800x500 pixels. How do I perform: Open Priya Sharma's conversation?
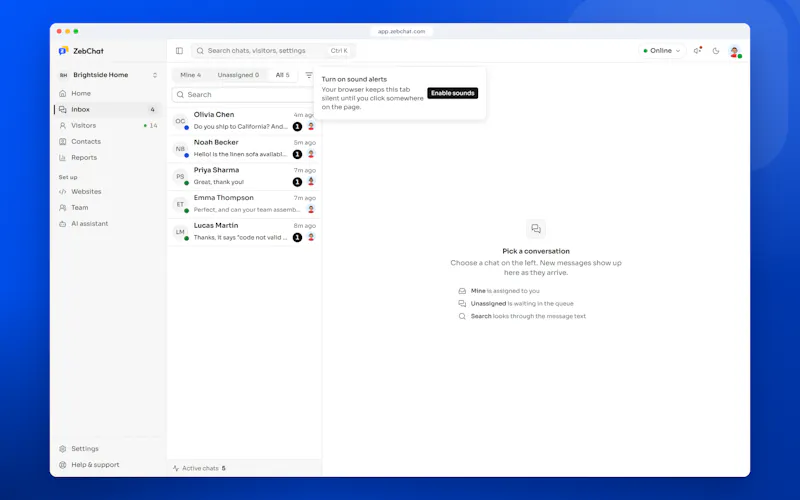point(244,176)
